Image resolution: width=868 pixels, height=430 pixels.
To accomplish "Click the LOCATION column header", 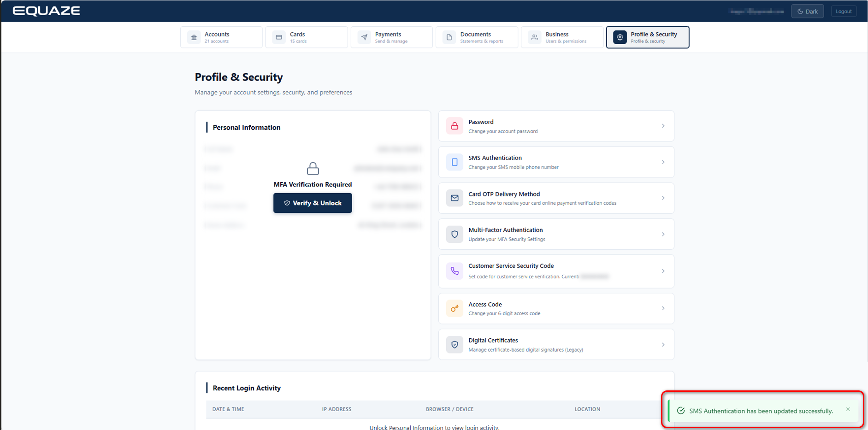I will coord(587,409).
